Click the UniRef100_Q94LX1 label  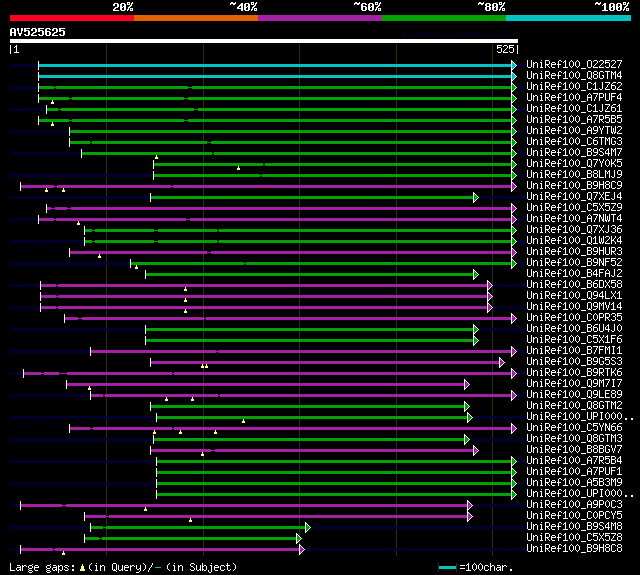click(x=574, y=296)
